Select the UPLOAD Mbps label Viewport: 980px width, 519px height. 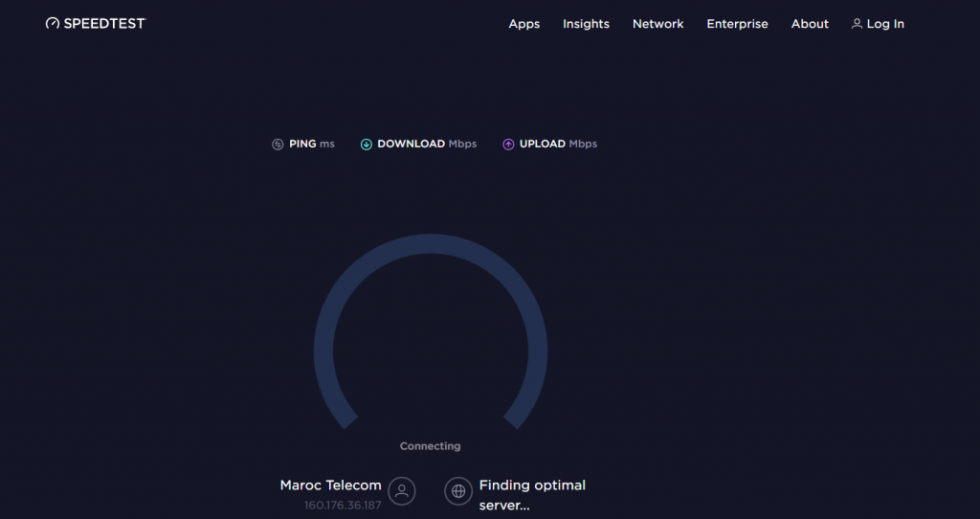pyautogui.click(x=558, y=144)
